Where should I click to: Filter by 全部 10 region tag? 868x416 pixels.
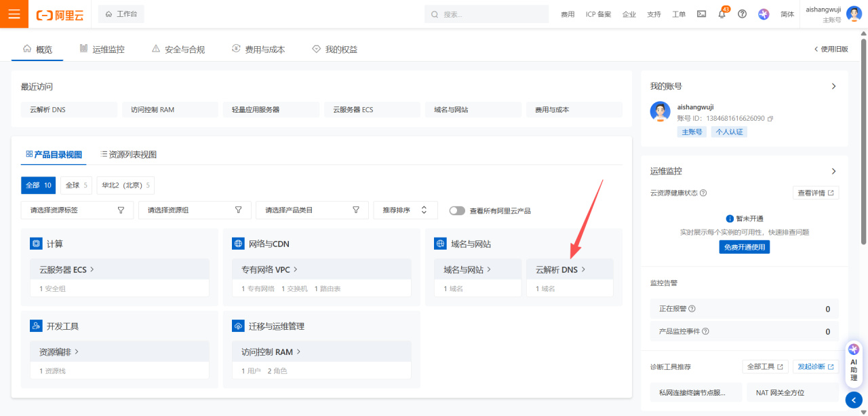[x=38, y=185]
